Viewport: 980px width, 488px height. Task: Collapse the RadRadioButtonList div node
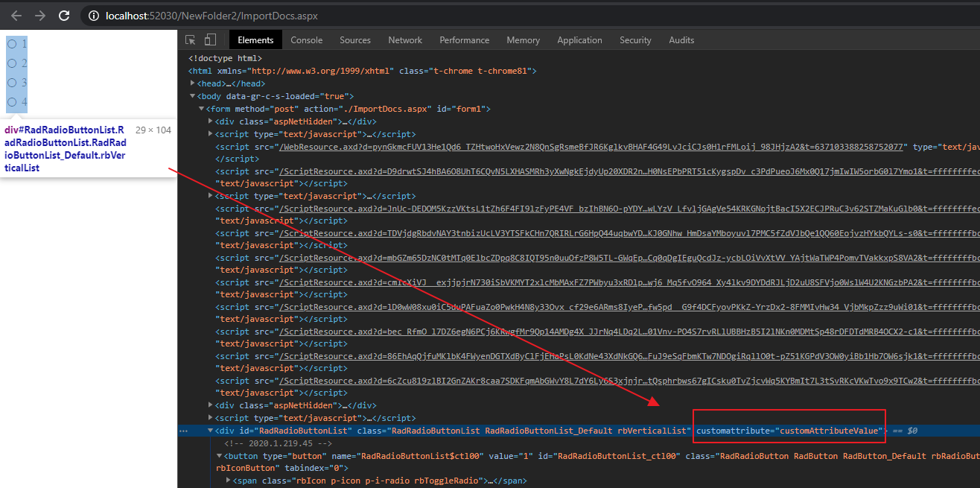(211, 431)
